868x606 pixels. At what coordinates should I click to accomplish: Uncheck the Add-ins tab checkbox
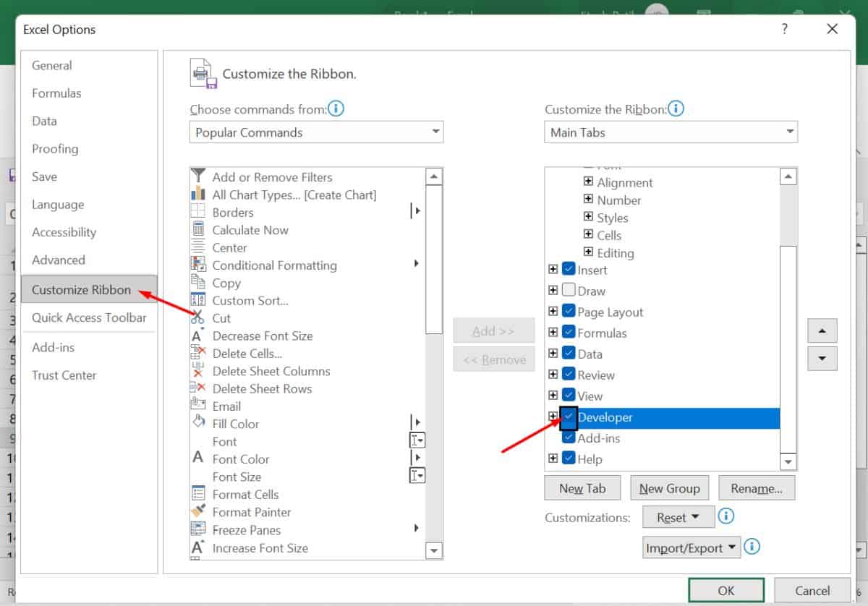tap(568, 438)
